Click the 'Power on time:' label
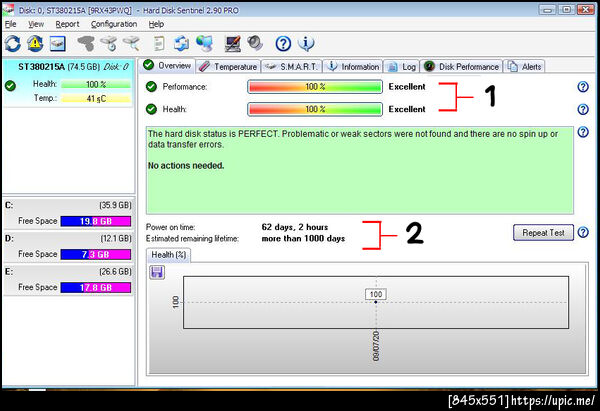The image size is (600, 411). tap(170, 227)
